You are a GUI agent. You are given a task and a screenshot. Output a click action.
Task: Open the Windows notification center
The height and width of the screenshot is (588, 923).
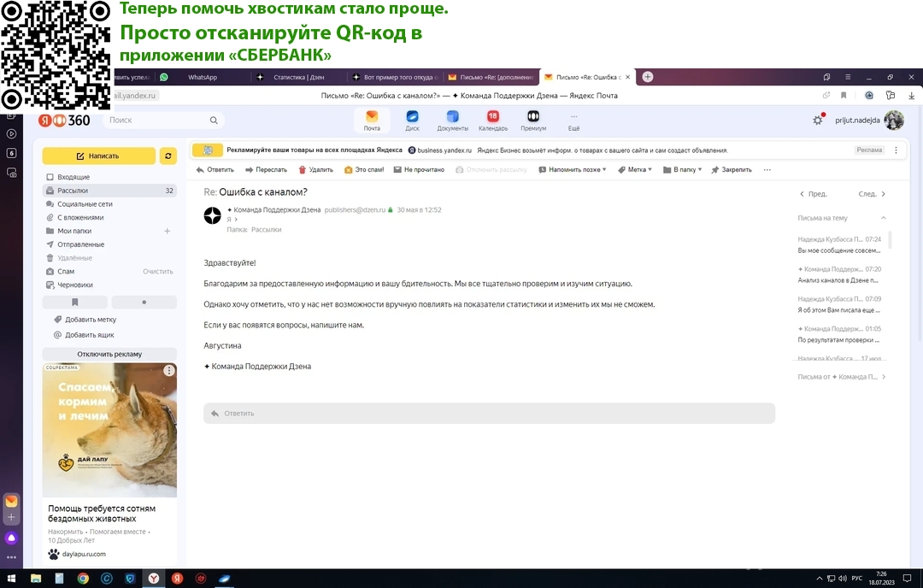point(907,579)
